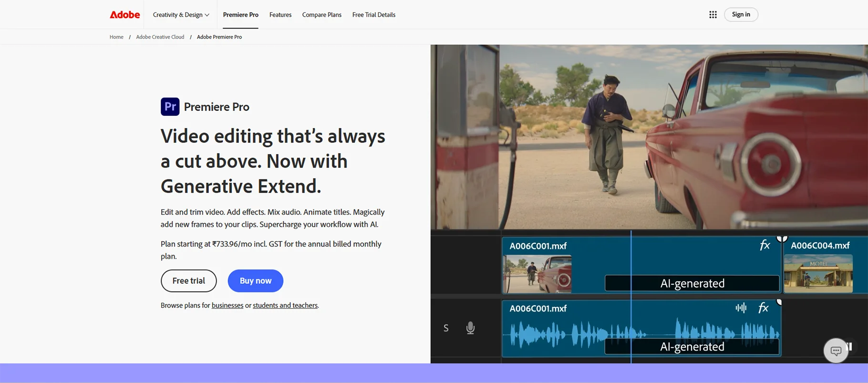
Task: Click the A006C001.mxf video clip thumbnail
Action: point(537,274)
